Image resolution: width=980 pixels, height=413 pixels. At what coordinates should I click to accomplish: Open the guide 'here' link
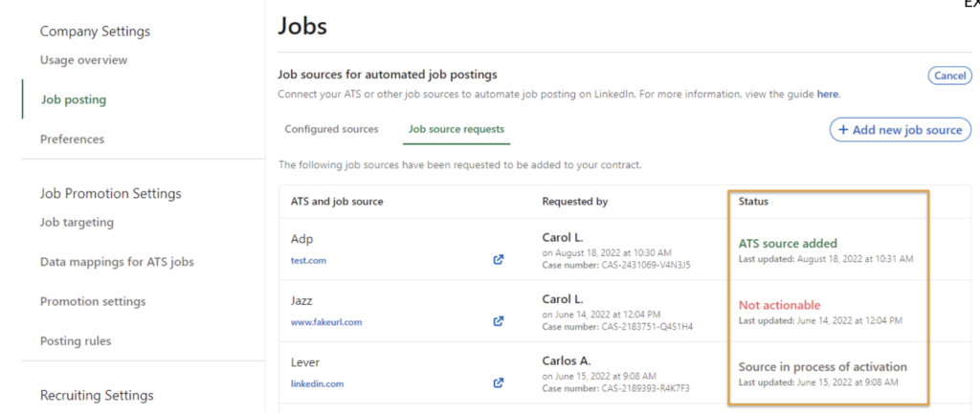[827, 94]
